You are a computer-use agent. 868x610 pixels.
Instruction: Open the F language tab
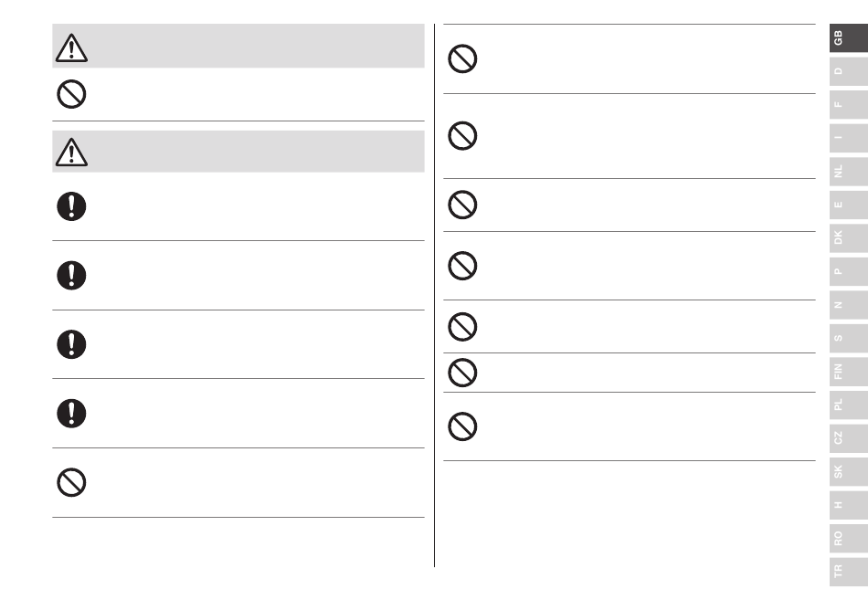[x=849, y=104]
